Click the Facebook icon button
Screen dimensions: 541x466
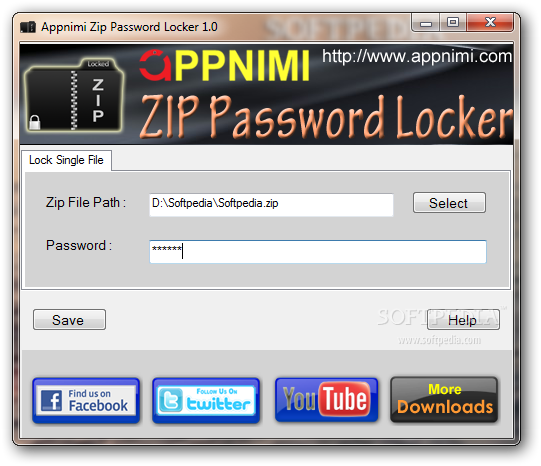coord(86,400)
